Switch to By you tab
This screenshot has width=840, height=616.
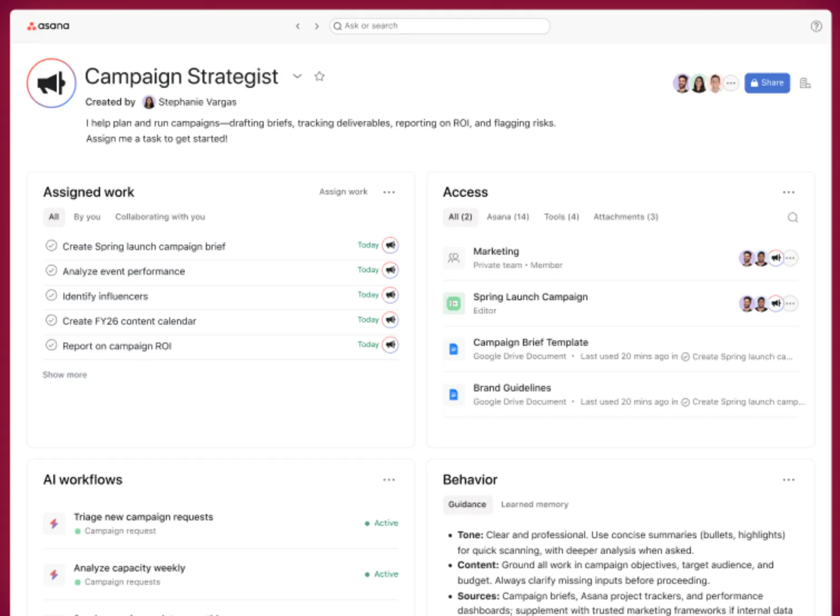pyautogui.click(x=87, y=217)
